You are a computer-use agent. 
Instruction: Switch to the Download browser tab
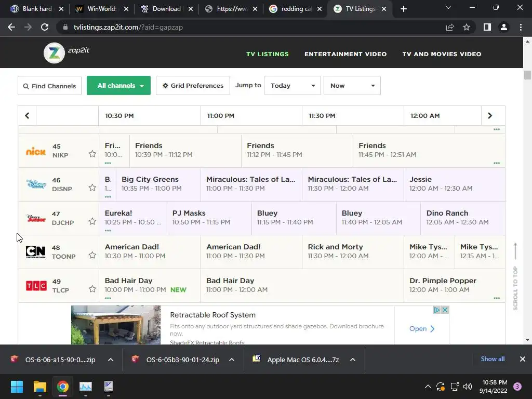click(166, 9)
